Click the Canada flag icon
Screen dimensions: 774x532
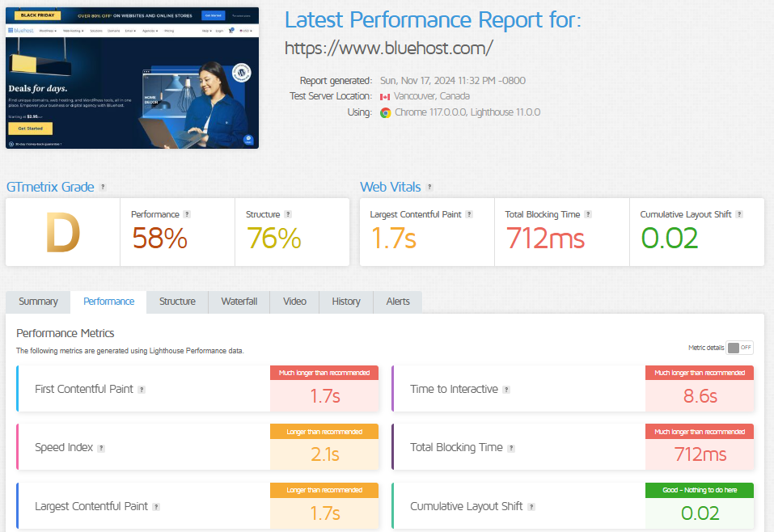click(x=383, y=95)
